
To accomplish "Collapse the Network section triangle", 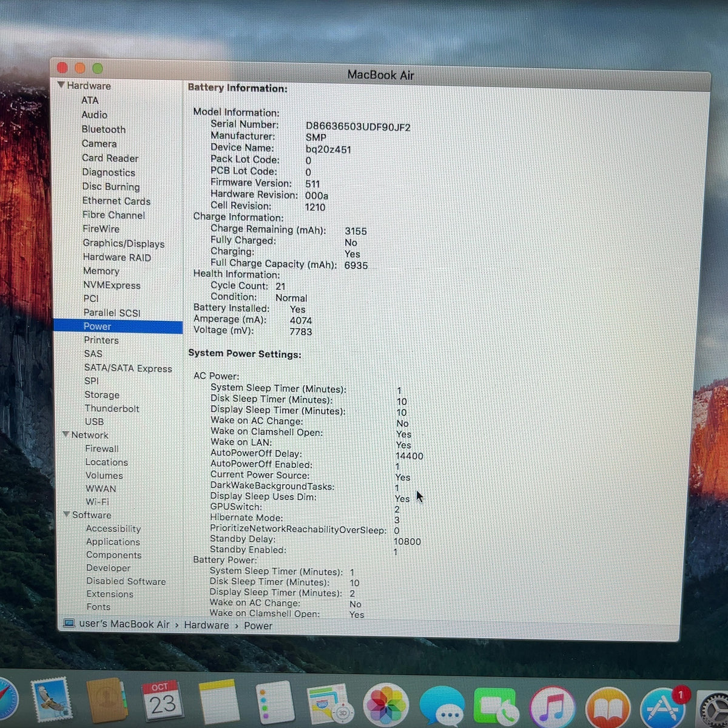I will coord(66,434).
